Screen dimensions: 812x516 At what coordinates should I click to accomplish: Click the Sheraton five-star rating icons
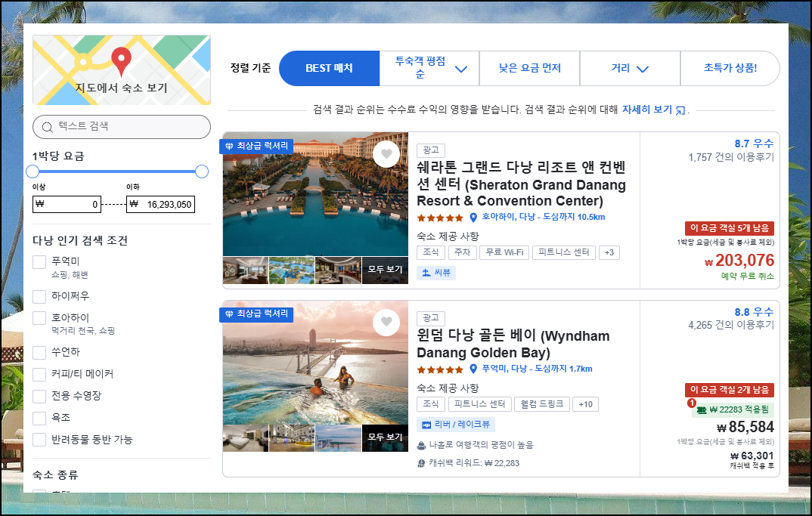[x=440, y=218]
